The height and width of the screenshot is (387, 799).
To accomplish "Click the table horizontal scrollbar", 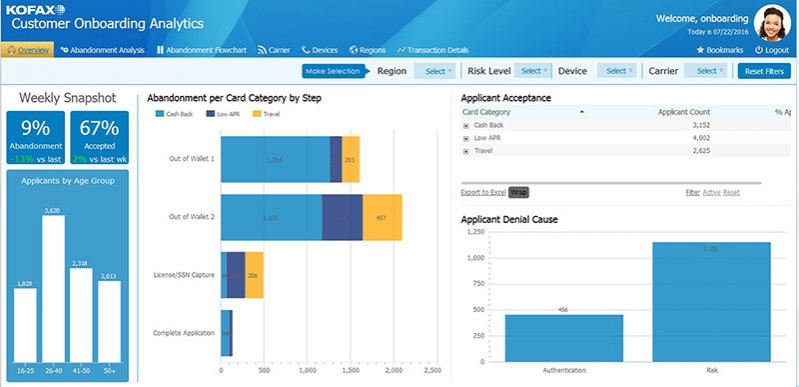I will (611, 183).
